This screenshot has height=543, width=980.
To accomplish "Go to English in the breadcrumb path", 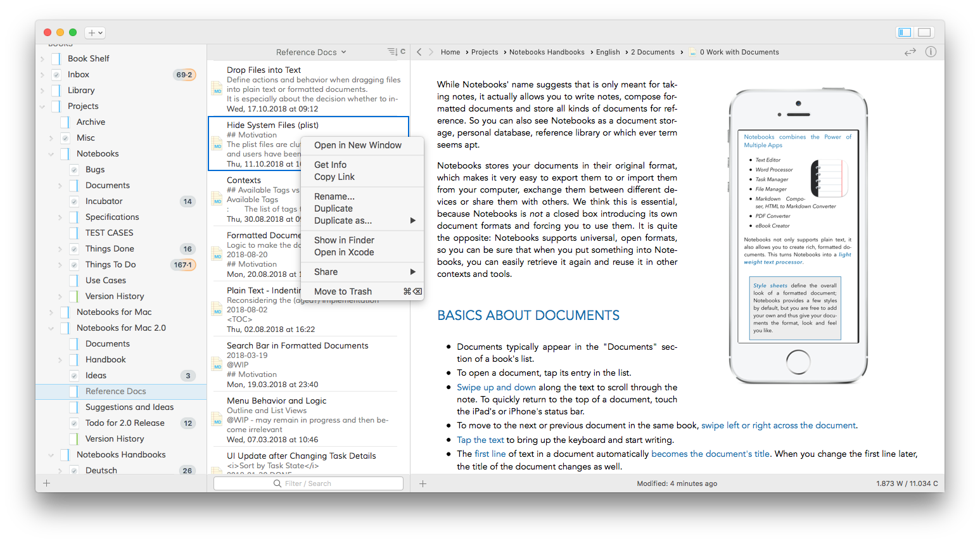I will [608, 52].
